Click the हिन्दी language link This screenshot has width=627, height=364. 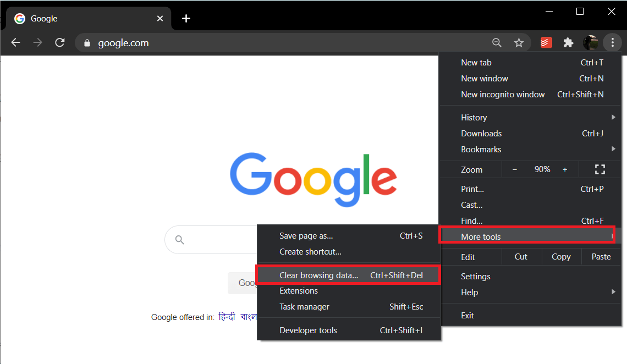point(227,317)
